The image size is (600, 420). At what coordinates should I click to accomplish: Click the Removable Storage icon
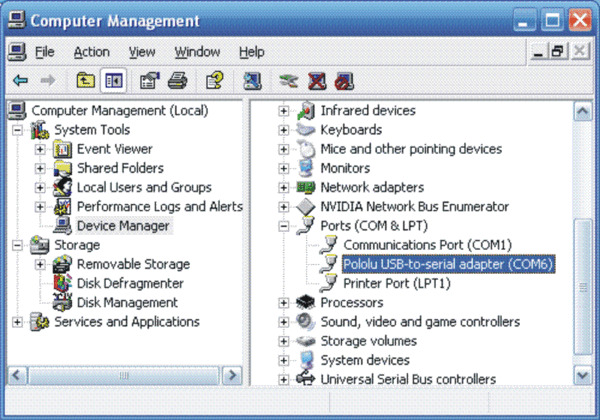click(x=62, y=264)
